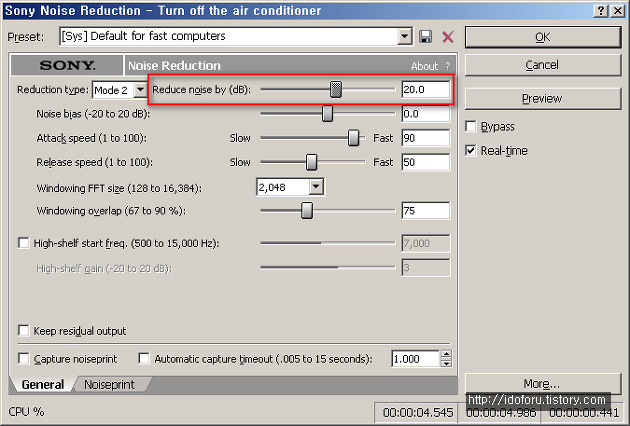Click the Release speed value field 50
630x426 pixels.
[425, 162]
